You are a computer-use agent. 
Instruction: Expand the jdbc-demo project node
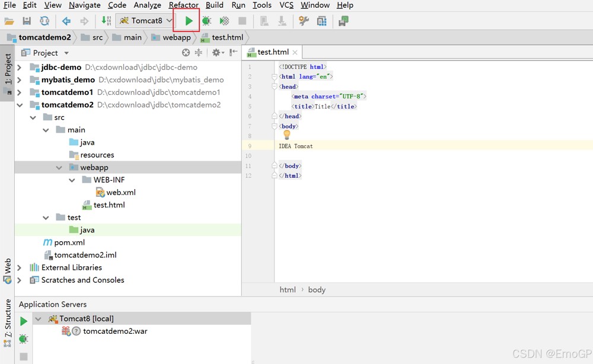coord(20,67)
